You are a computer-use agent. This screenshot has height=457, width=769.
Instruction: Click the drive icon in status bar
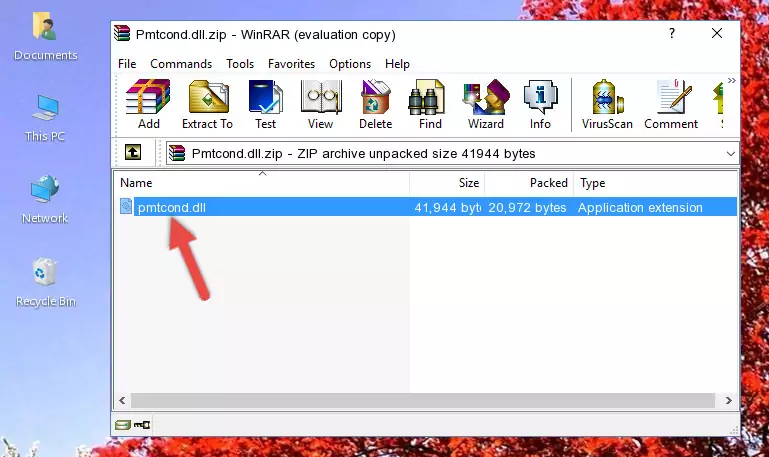click(123, 425)
